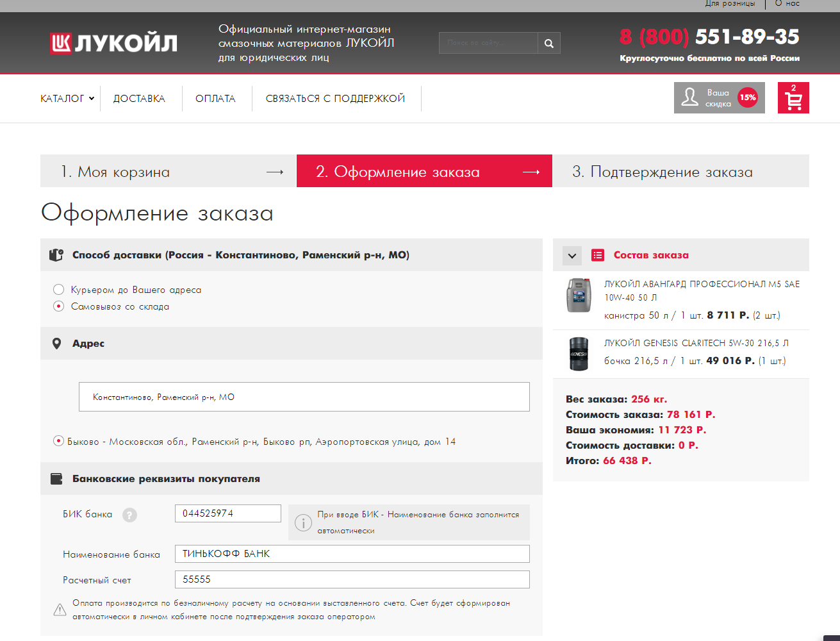This screenshot has width=840, height=641.
Task: Click the info icon near BIK hint
Action: 303,523
